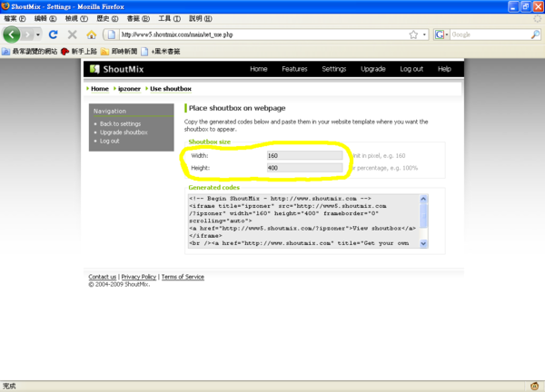Open the most visited sites bookmark
This screenshot has width=545, height=392.
click(x=30, y=52)
